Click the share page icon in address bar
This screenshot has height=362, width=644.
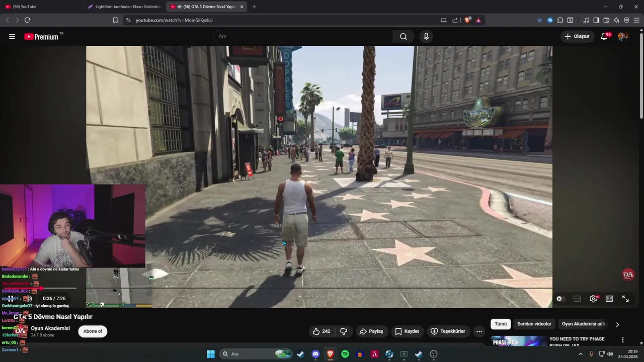(455, 20)
